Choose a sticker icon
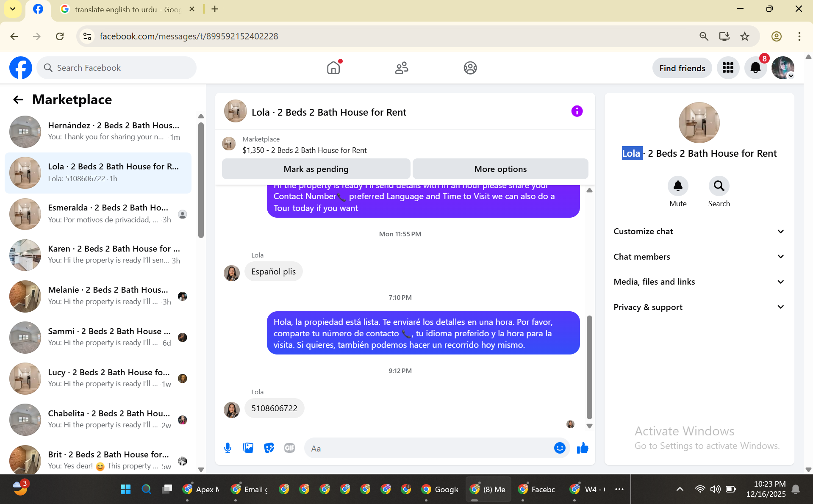 pos(269,448)
